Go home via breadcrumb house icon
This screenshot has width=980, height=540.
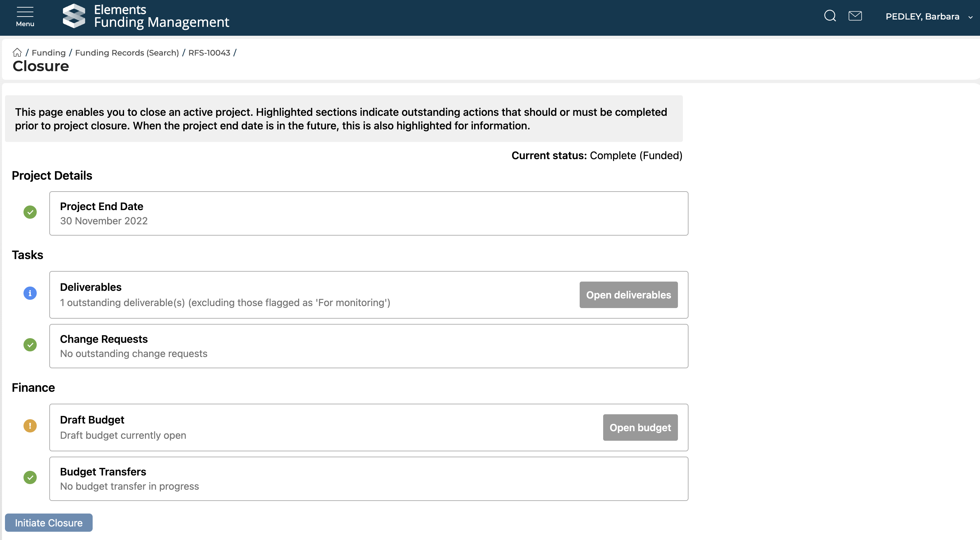17,53
